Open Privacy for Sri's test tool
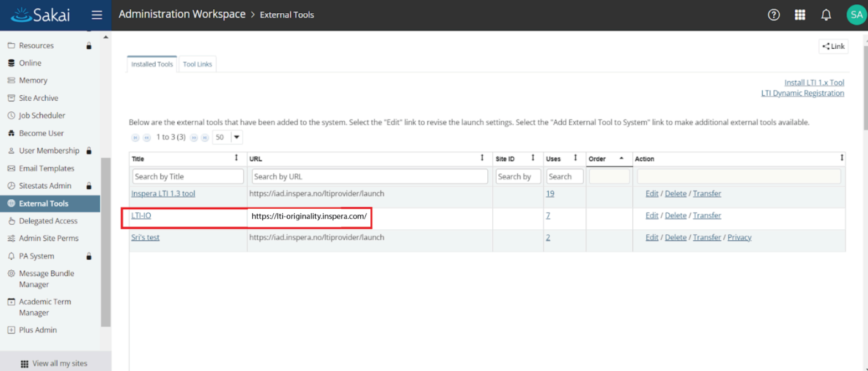This screenshot has height=371, width=868. 739,238
